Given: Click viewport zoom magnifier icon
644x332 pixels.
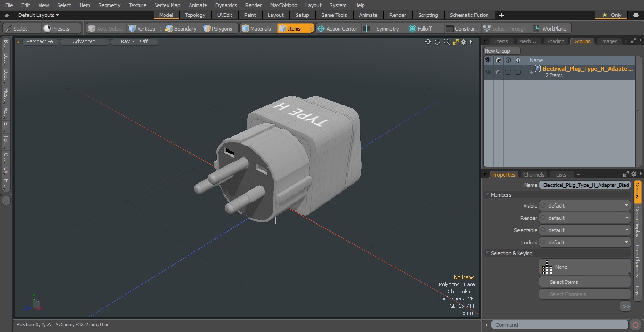Looking at the screenshot, I should click(446, 42).
